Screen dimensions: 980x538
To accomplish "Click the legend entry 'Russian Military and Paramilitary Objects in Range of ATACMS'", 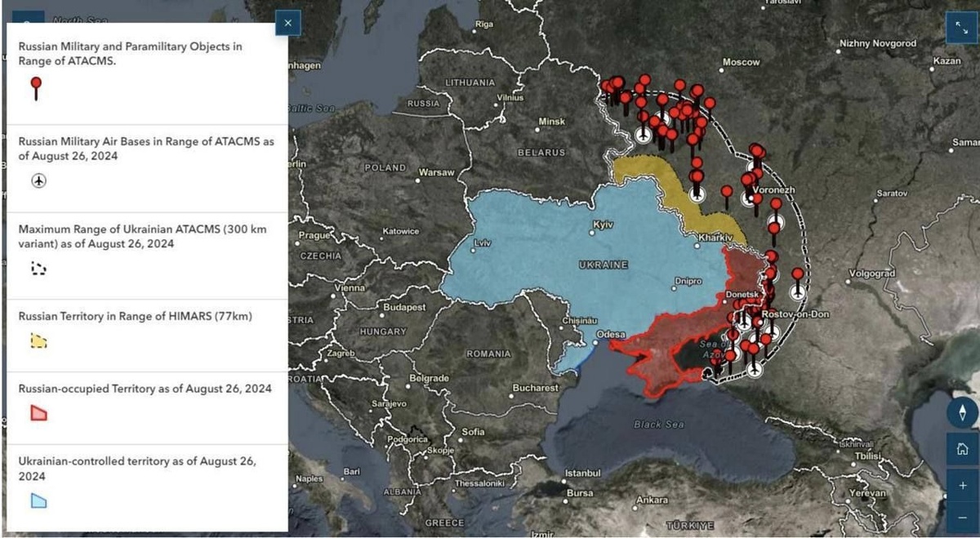I will (x=130, y=53).
